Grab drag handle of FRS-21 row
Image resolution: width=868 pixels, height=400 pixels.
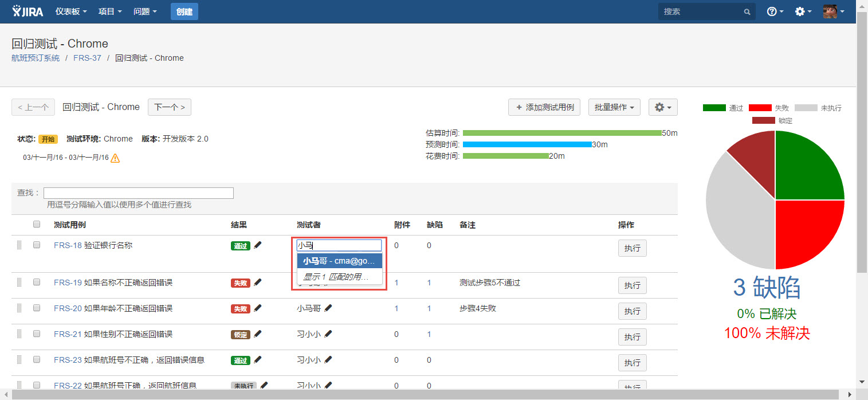coord(19,334)
